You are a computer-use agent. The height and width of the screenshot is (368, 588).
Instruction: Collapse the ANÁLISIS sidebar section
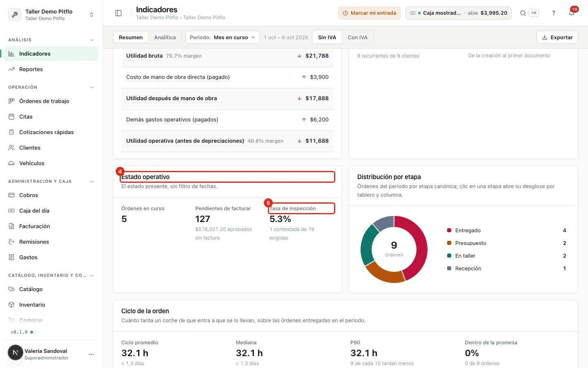click(x=92, y=40)
